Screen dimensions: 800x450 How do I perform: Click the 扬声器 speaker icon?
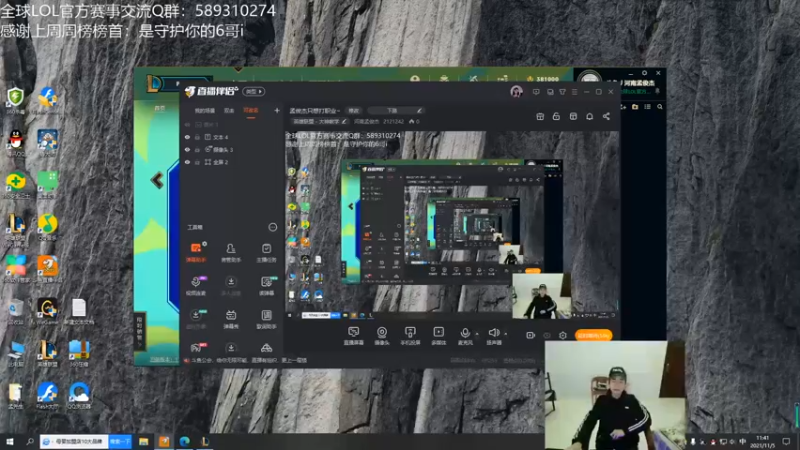coord(493,333)
